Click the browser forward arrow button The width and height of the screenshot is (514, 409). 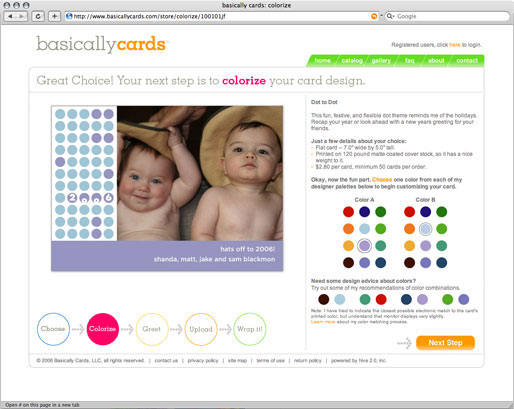tap(21, 16)
